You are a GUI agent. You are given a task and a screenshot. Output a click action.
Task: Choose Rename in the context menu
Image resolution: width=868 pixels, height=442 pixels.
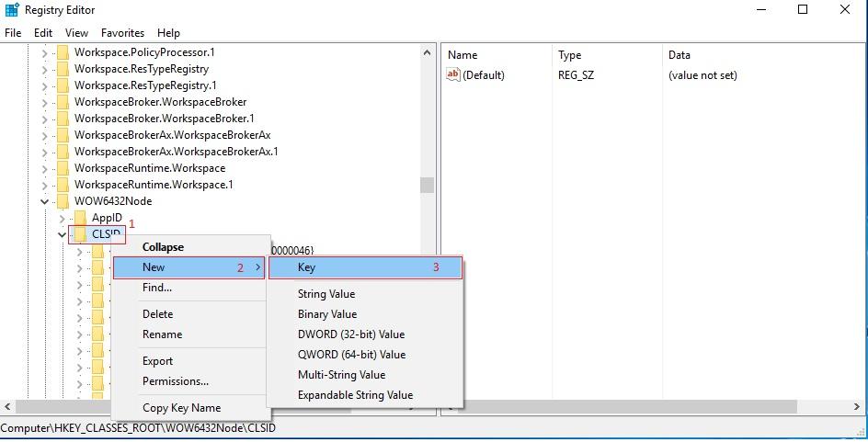click(191, 334)
